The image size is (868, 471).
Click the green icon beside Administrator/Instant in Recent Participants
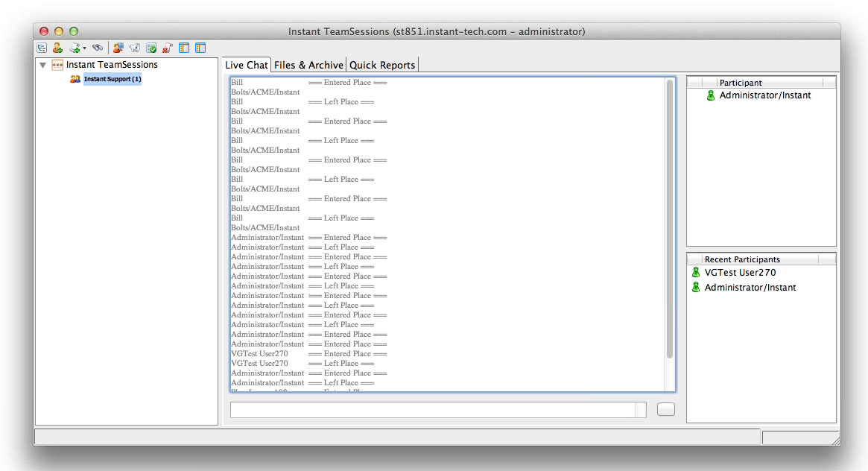tap(696, 287)
